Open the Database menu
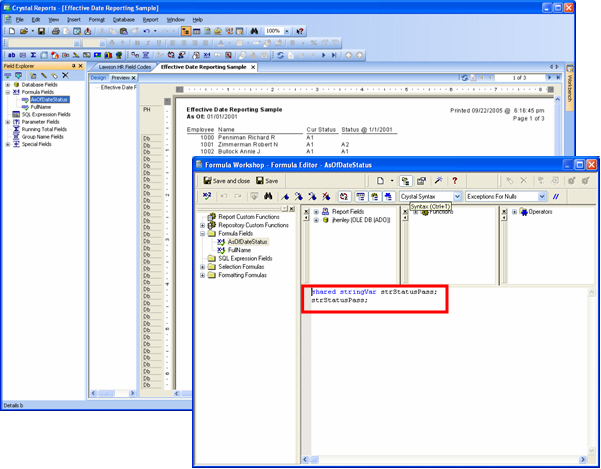This screenshot has width=601, height=469. [x=123, y=20]
